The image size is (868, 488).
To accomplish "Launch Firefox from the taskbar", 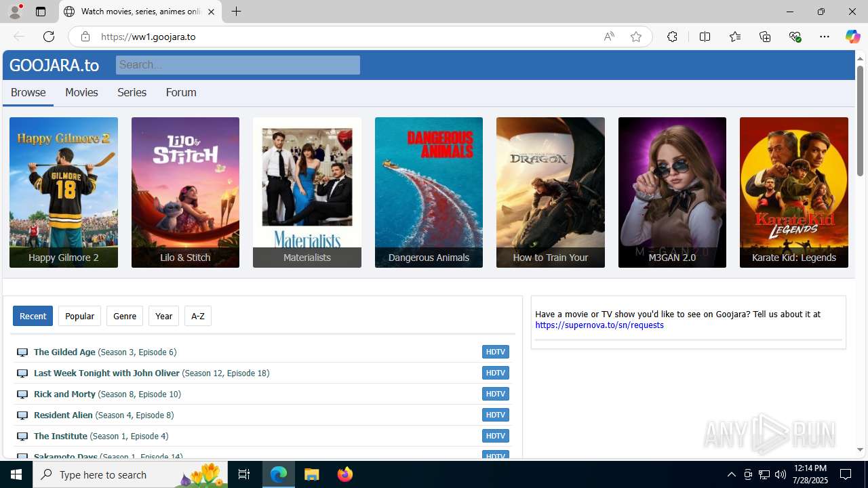I will (x=344, y=474).
